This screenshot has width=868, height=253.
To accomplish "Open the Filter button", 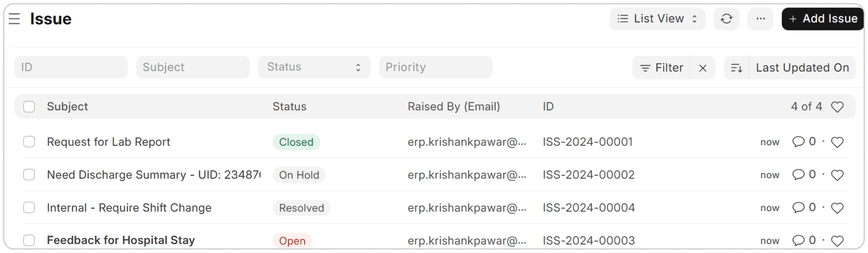I will pyautogui.click(x=661, y=68).
